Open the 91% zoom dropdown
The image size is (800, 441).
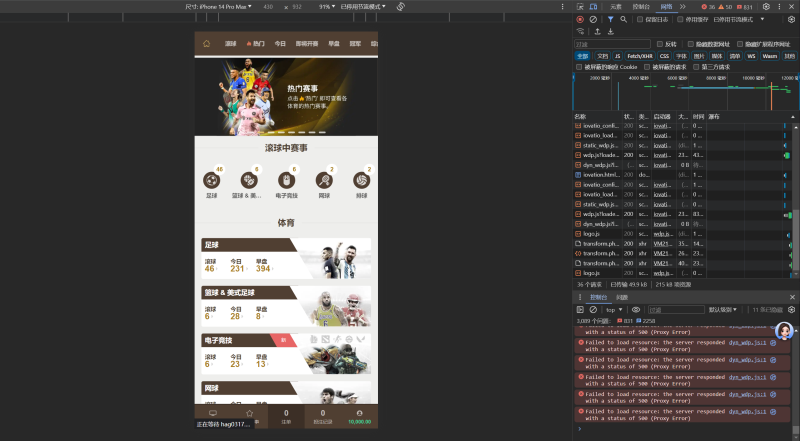click(327, 6)
